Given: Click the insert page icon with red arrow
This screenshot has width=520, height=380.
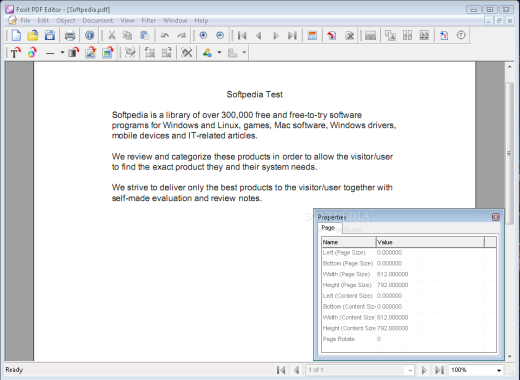Looking at the screenshot, I should pos(332,35).
